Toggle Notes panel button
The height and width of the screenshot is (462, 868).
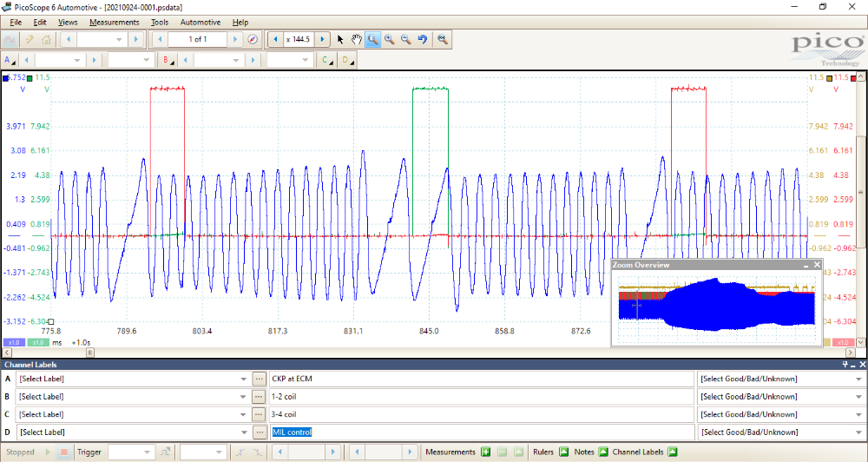coord(603,452)
